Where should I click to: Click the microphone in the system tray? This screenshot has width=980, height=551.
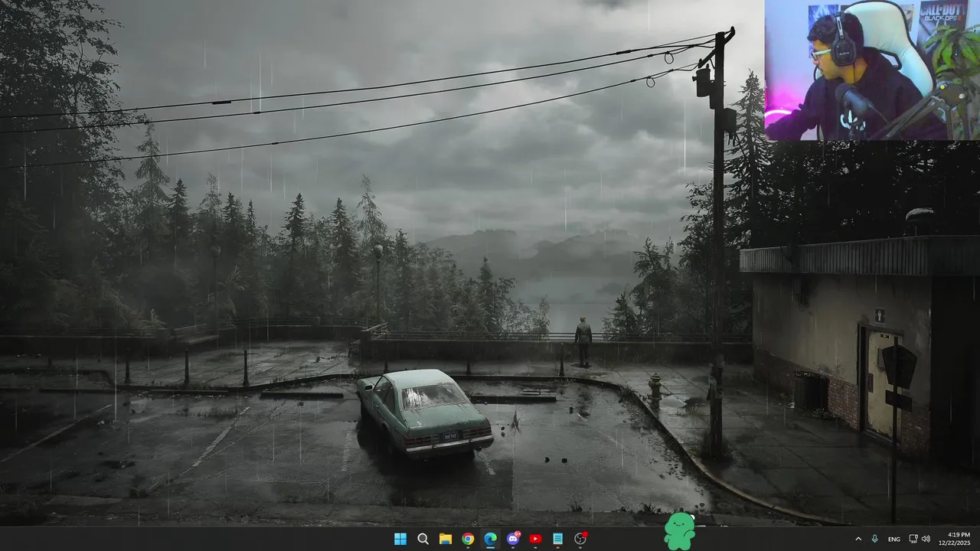(874, 539)
